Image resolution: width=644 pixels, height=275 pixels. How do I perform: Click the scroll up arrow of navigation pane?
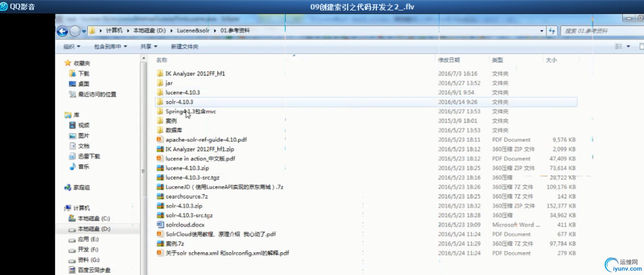point(143,58)
